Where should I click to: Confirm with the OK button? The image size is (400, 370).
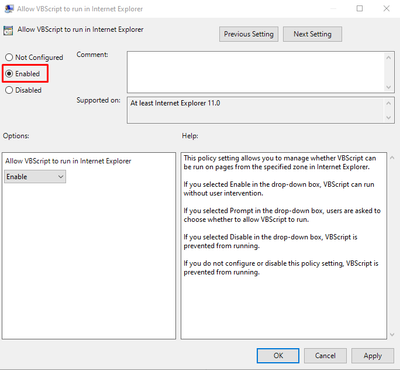click(278, 356)
